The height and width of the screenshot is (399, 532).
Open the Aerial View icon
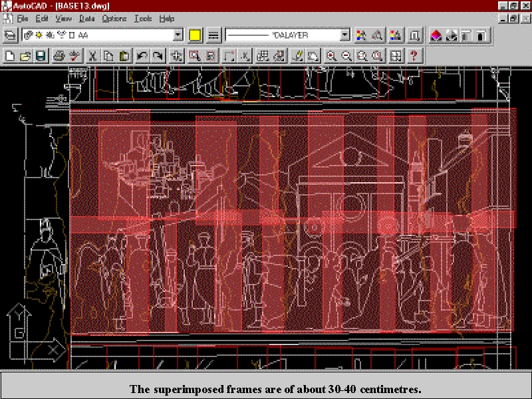(x=176, y=56)
